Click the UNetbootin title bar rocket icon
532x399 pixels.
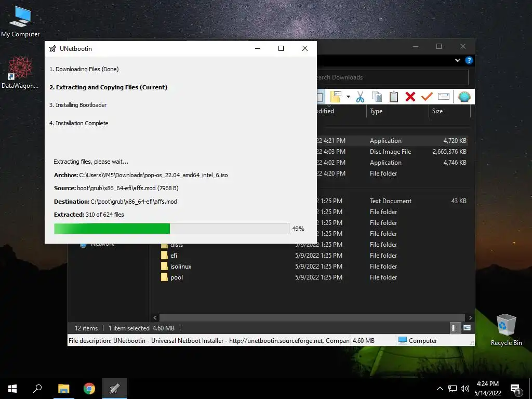click(x=52, y=48)
